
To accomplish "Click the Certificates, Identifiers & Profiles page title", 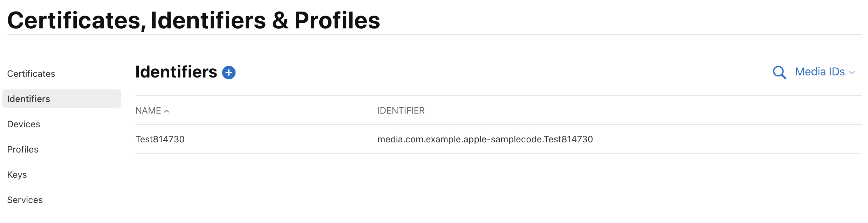I will 193,20.
